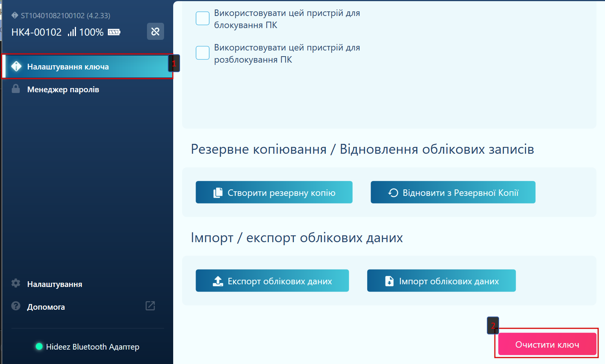Open the Налаштування sidebar item
The image size is (605, 364).
(55, 284)
